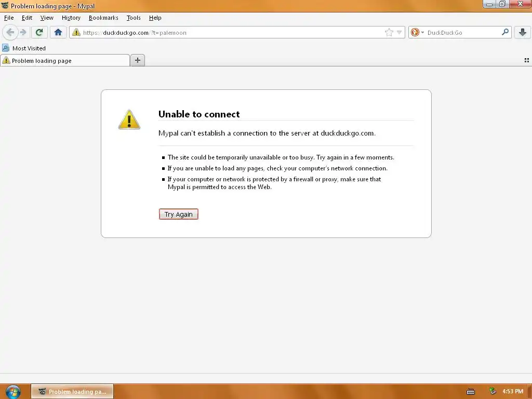This screenshot has width=532, height=399.
Task: Bookmark this page with the star icon
Action: (389, 33)
